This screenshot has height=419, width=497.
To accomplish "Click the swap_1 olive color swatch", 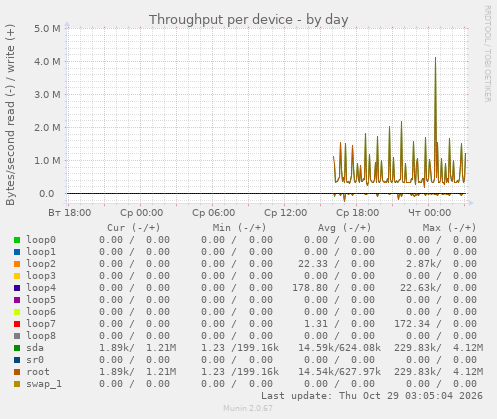I will click(x=17, y=384).
